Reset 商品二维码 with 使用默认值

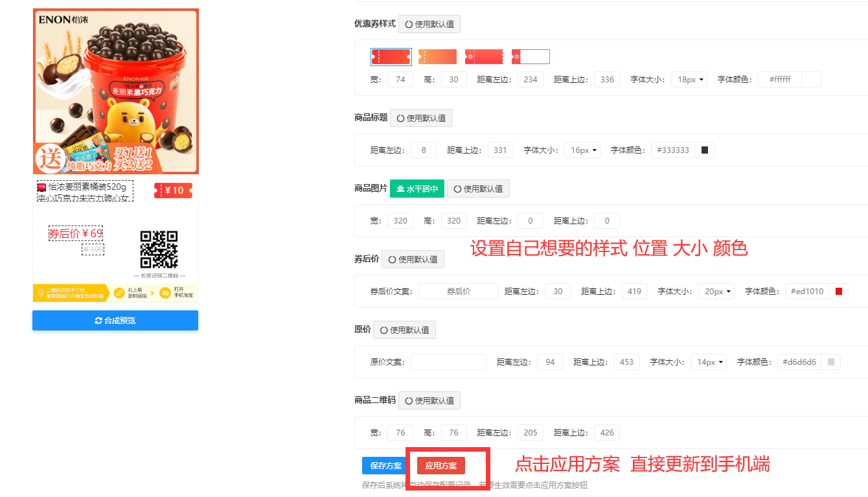[429, 400]
